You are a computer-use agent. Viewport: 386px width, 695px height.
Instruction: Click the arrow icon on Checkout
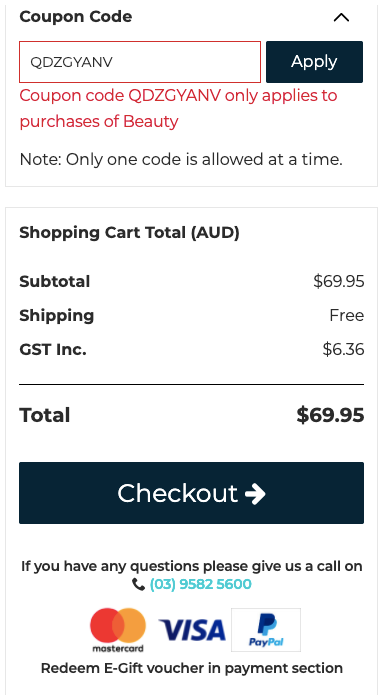pos(255,494)
